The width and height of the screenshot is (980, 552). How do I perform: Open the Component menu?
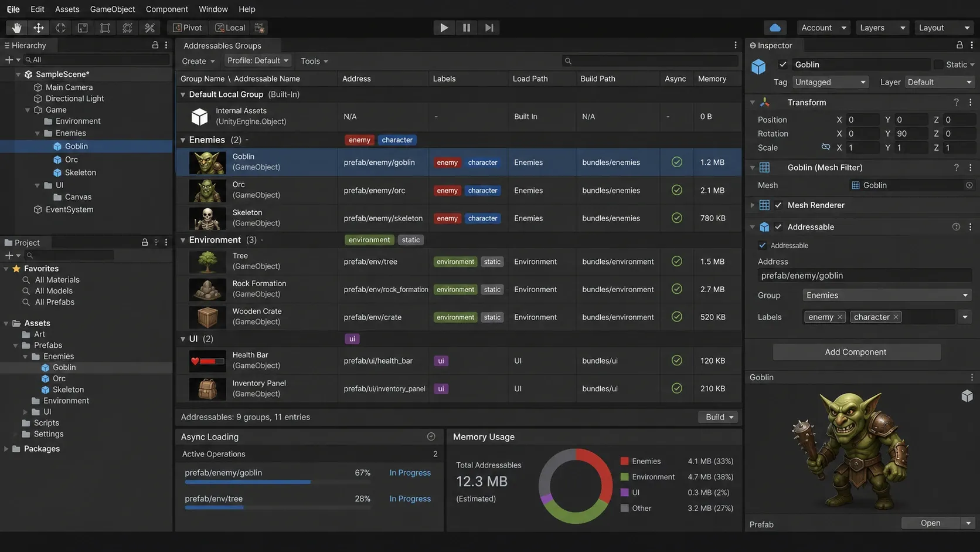pyautogui.click(x=167, y=9)
